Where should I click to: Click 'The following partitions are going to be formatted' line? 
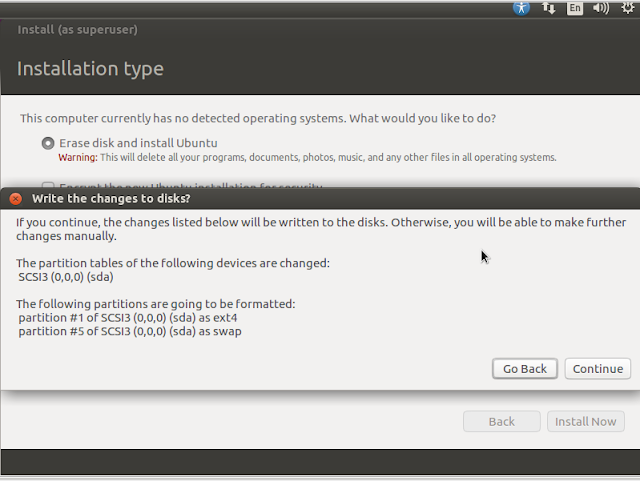click(x=156, y=304)
